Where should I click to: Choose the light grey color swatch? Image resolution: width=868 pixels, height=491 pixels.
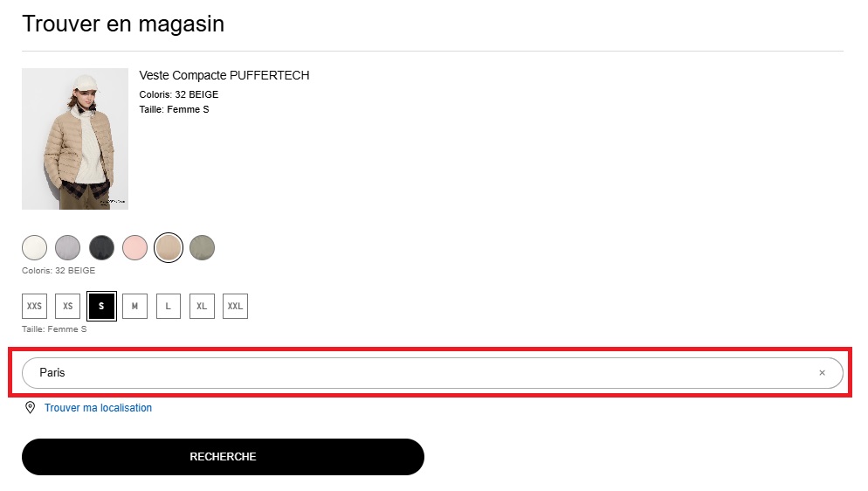point(67,248)
